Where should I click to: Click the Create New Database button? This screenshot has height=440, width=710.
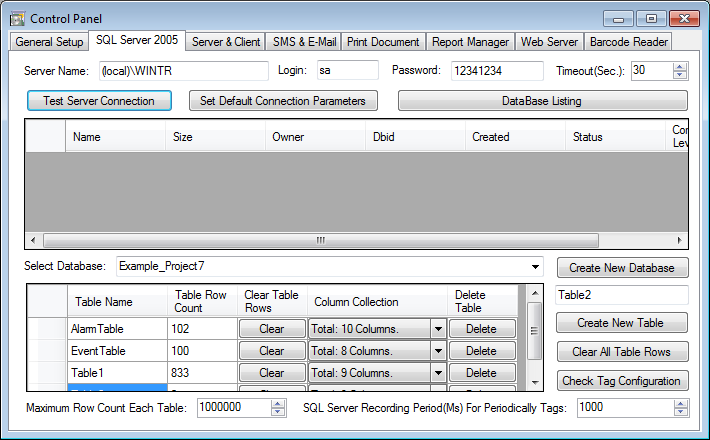coord(622,268)
